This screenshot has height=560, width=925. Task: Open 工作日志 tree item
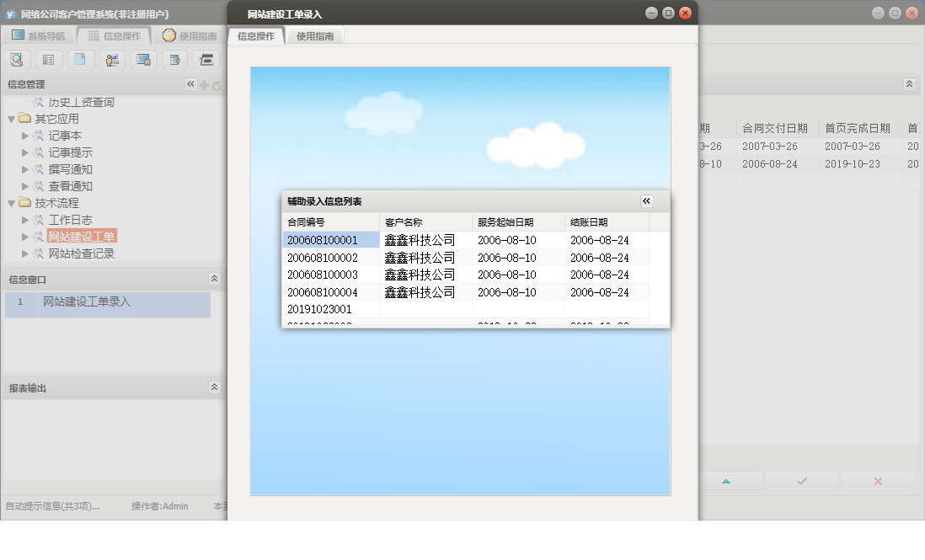pos(70,220)
